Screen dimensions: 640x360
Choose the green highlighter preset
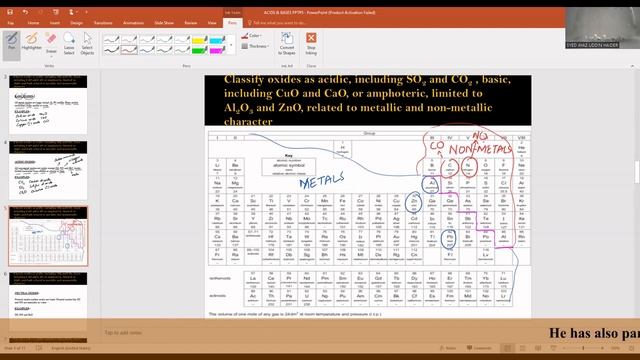tap(200, 50)
